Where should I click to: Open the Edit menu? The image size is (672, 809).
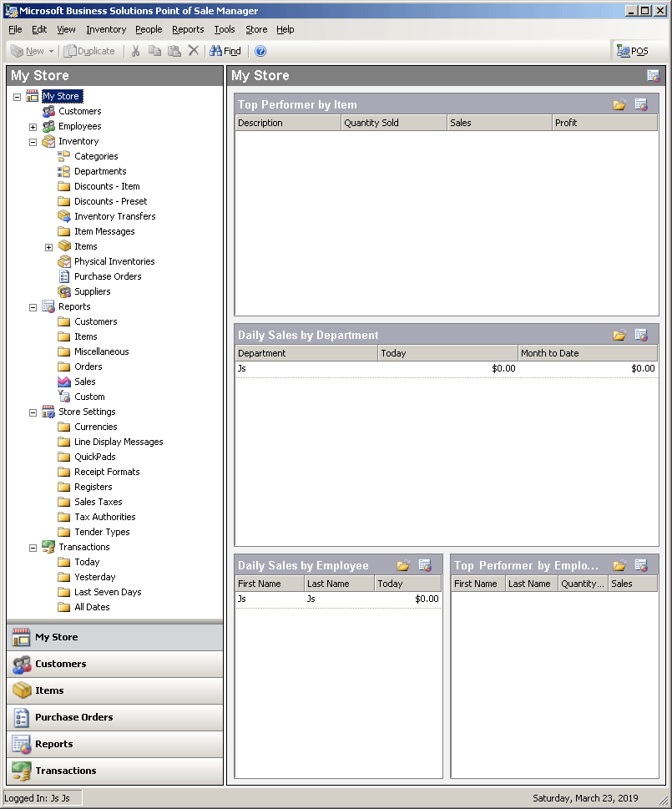39,29
